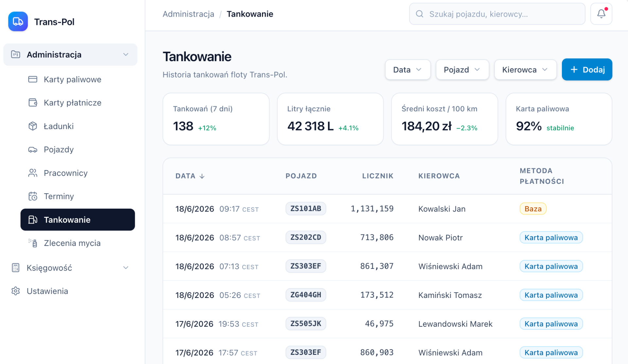Click Zlecenia mycia spray icon
This screenshot has height=364, width=628.
point(33,243)
